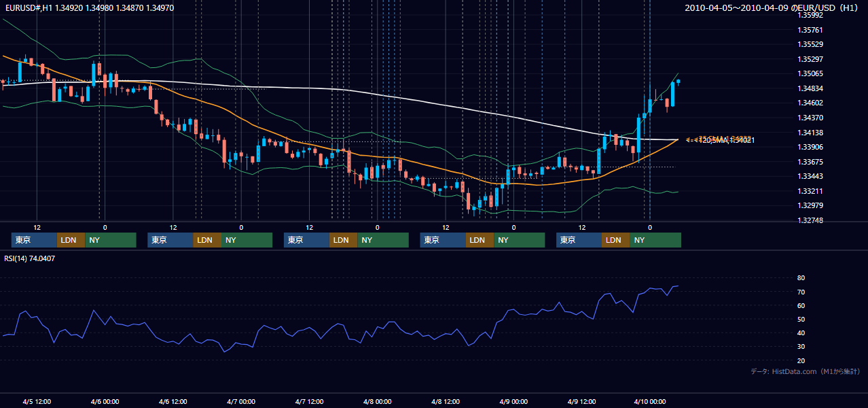
Task: Jump to the 4/9 00:00 time label
Action: coord(513,401)
